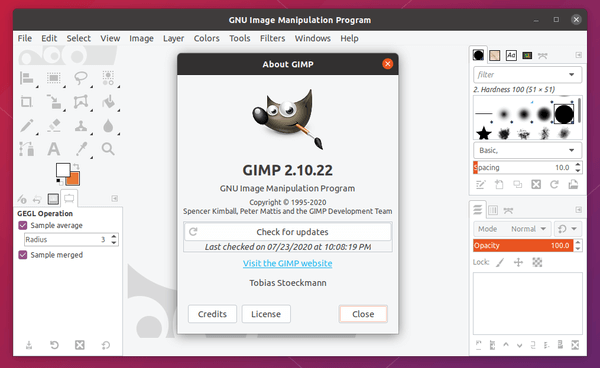The image size is (600, 368).
Task: Open the Colors menu
Action: pos(207,38)
